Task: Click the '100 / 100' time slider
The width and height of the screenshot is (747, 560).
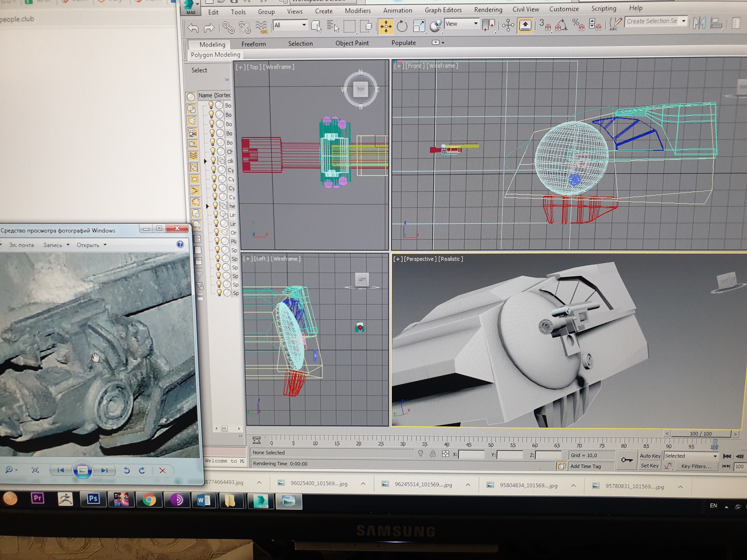Action: [x=701, y=434]
